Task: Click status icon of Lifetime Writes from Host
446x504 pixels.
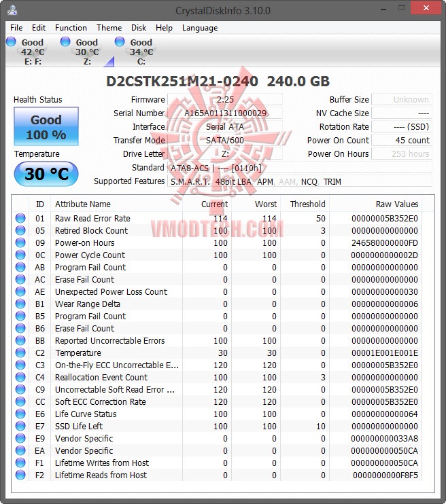Action: point(20,462)
